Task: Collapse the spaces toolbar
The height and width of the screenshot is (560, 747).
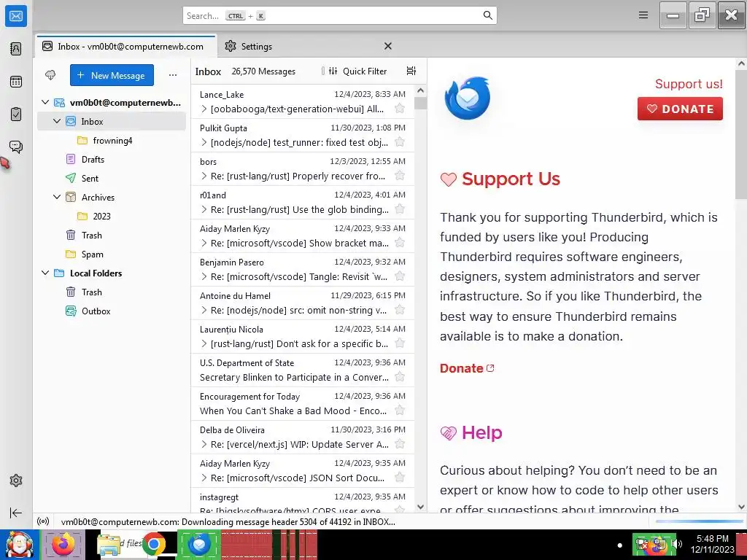Action: (16, 513)
